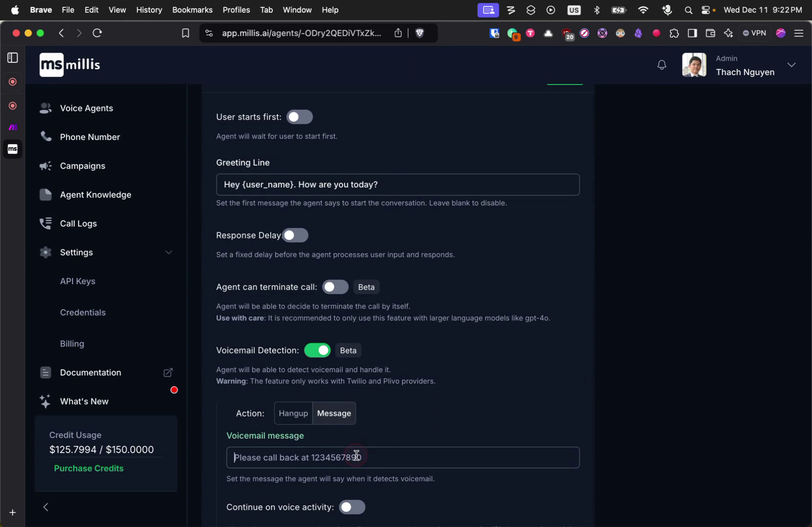Enable the User starts first toggle
812x527 pixels.
(x=299, y=117)
